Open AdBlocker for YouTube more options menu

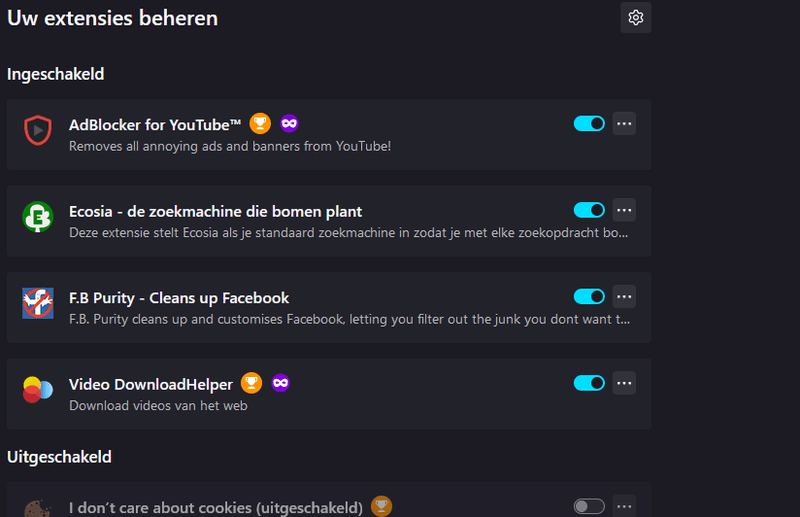coord(624,124)
